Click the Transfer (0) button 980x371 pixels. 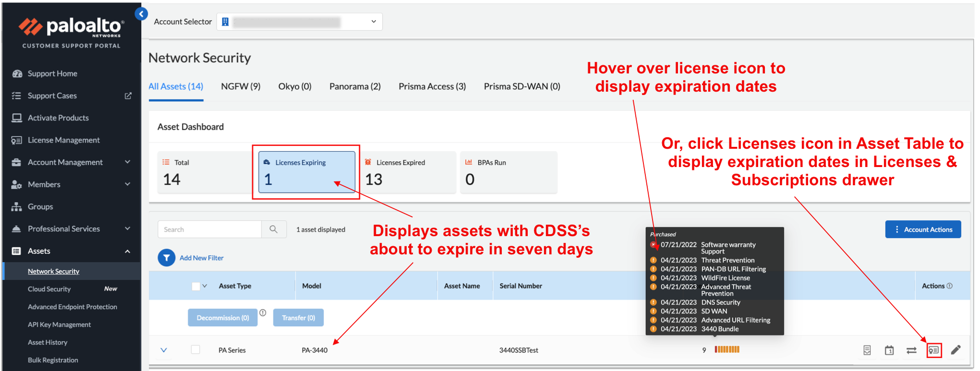pyautogui.click(x=298, y=318)
